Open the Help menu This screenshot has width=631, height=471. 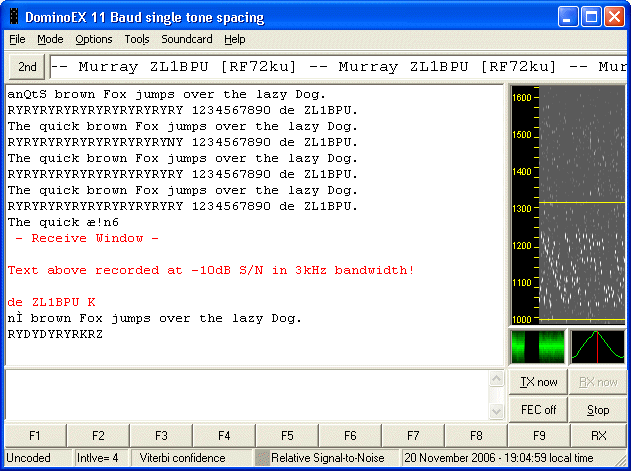[x=235, y=39]
